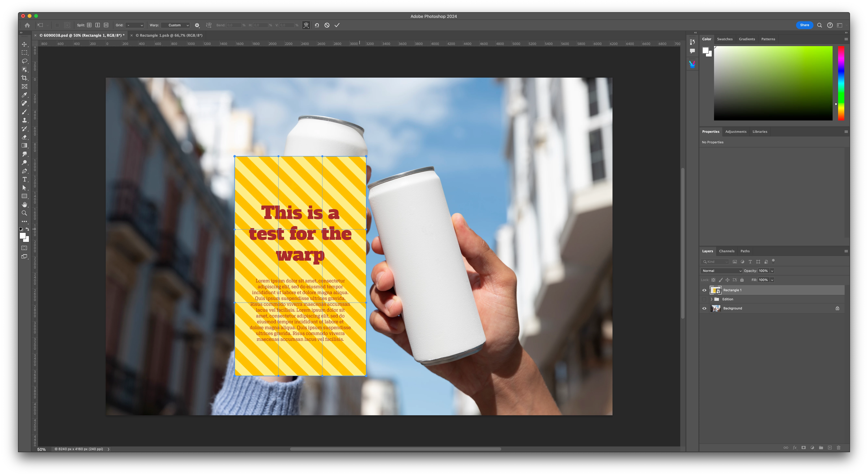Hide the Rectangle 1 layer
The height and width of the screenshot is (476, 868).
click(x=704, y=290)
